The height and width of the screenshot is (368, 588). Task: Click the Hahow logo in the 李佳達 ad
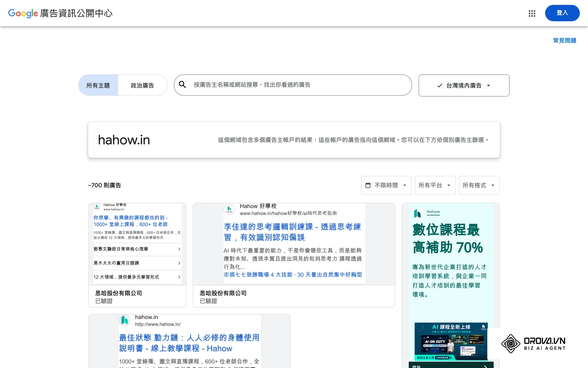tap(229, 209)
